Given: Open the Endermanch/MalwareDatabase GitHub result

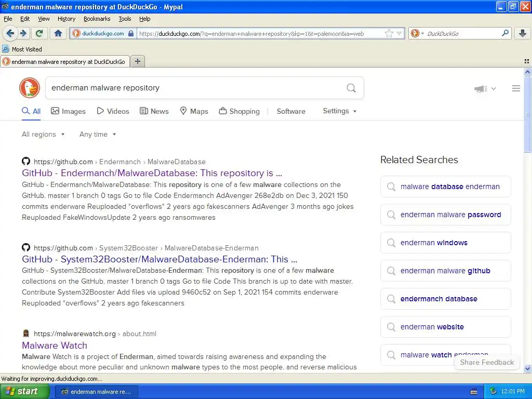Looking at the screenshot, I should click(x=152, y=172).
